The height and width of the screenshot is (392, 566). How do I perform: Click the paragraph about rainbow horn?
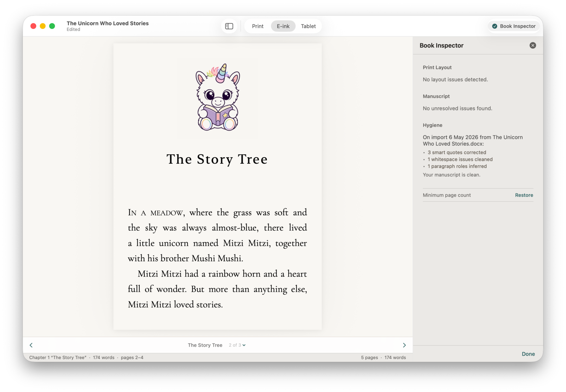(x=217, y=289)
